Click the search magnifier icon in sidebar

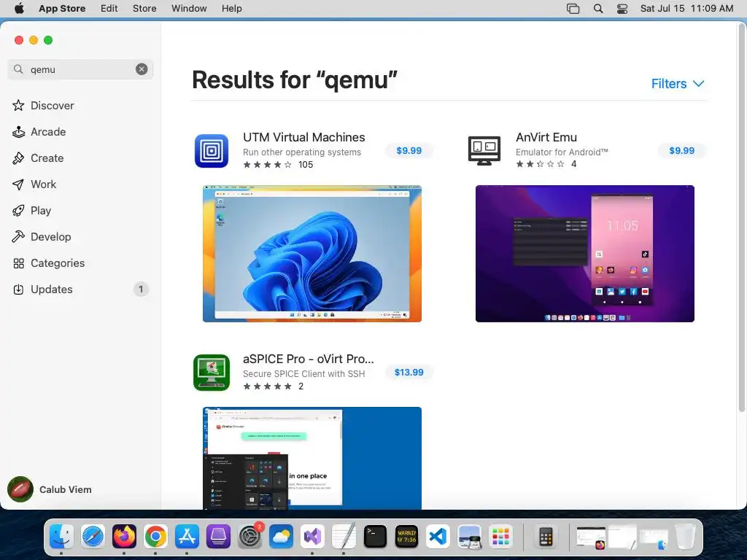[18, 69]
